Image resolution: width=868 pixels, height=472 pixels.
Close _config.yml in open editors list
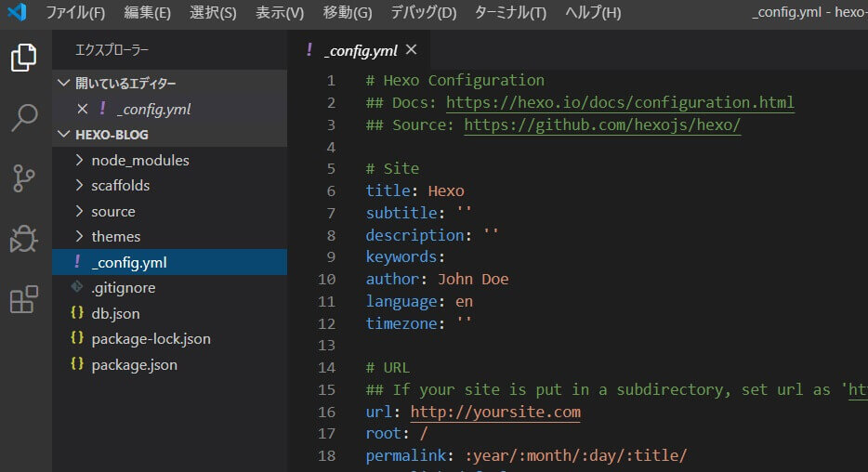point(83,109)
